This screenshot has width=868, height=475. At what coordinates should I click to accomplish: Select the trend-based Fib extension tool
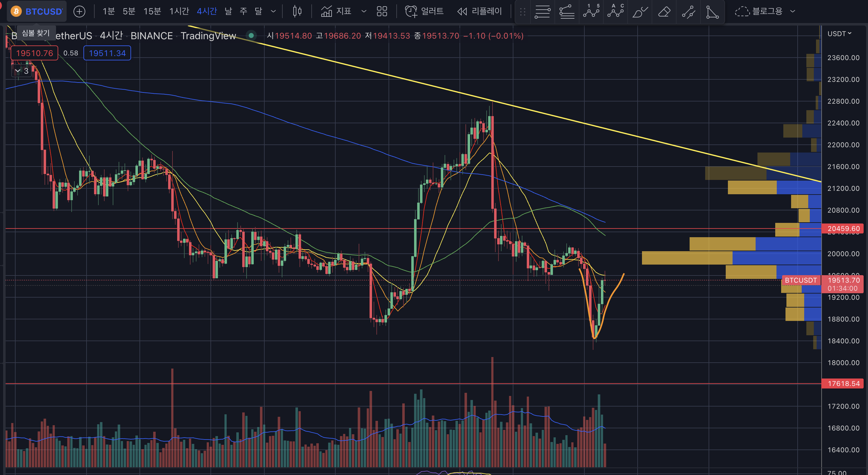click(567, 12)
